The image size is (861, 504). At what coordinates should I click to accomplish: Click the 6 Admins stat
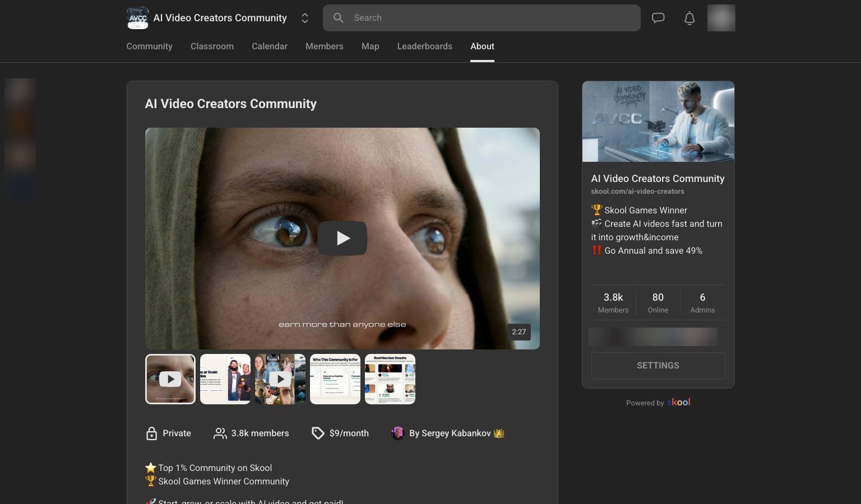(x=702, y=302)
